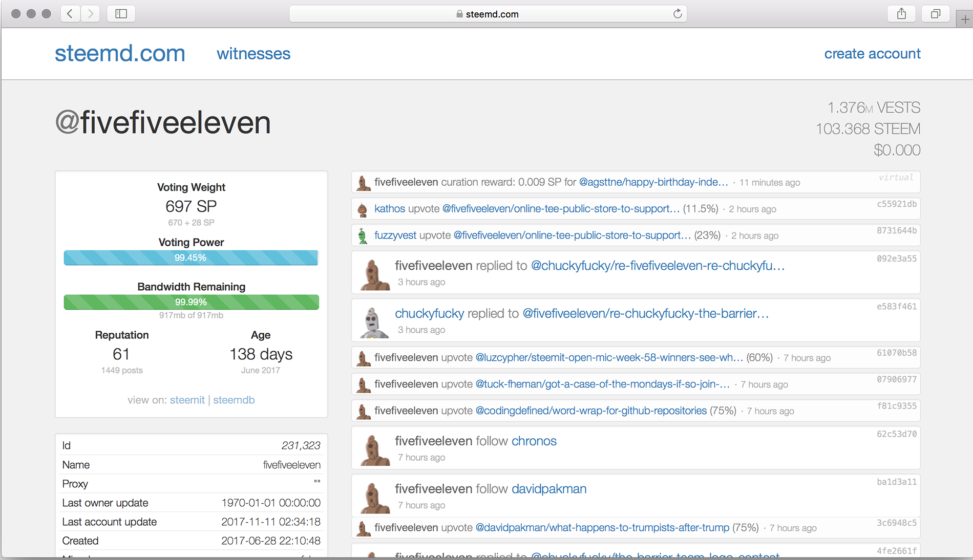973x560 pixels.
Task: Open a new tab with plus button
Action: tap(965, 19)
